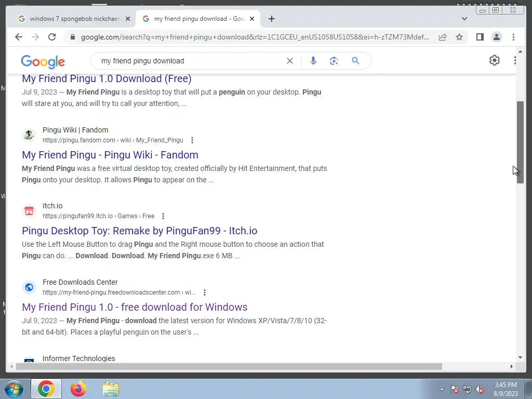Screen dimensions: 532x399
Task: Click the address bar URL
Action: (255, 37)
